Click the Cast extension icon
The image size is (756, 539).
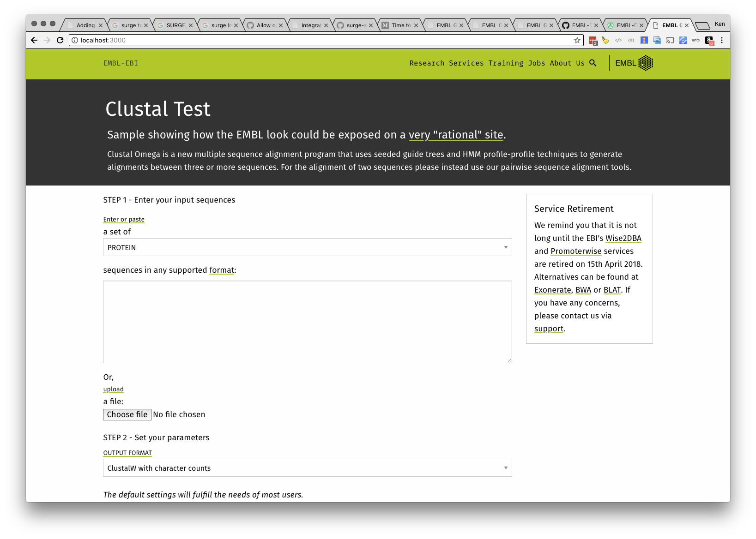pos(670,40)
